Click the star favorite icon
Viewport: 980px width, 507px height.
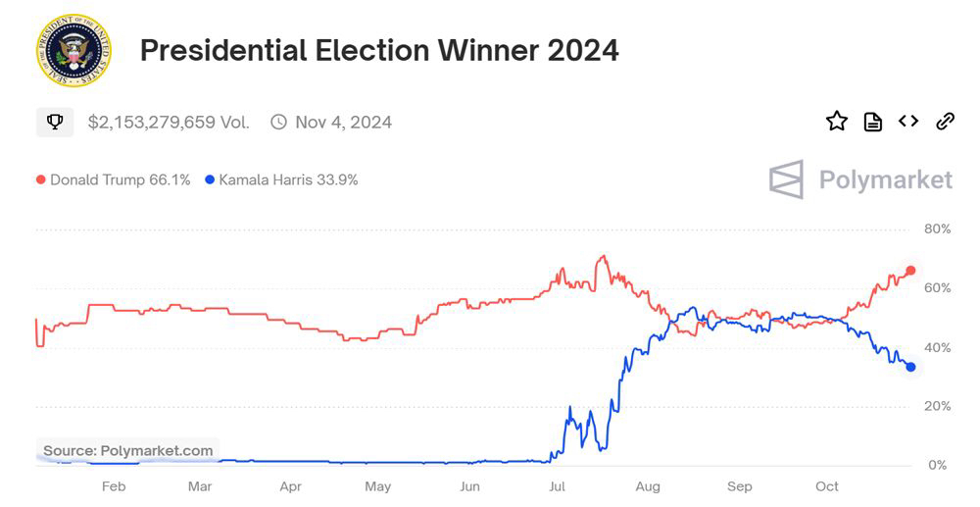pos(836,121)
